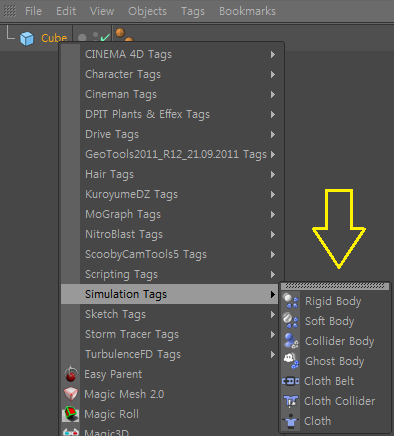Add a Soft Body tag
394x436 pixels.
[335, 321]
